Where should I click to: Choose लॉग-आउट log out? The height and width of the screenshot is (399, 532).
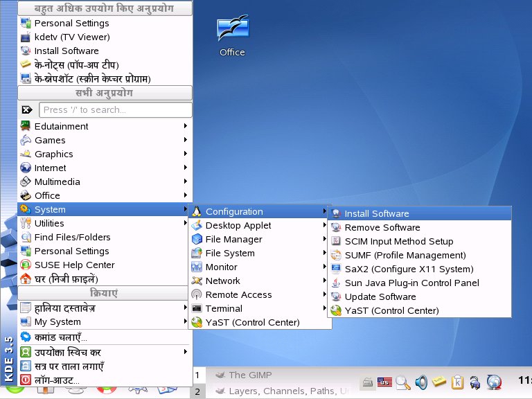click(105, 380)
